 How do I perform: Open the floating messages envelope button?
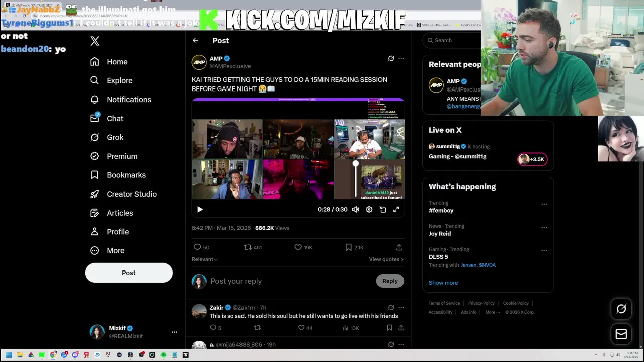(621, 334)
